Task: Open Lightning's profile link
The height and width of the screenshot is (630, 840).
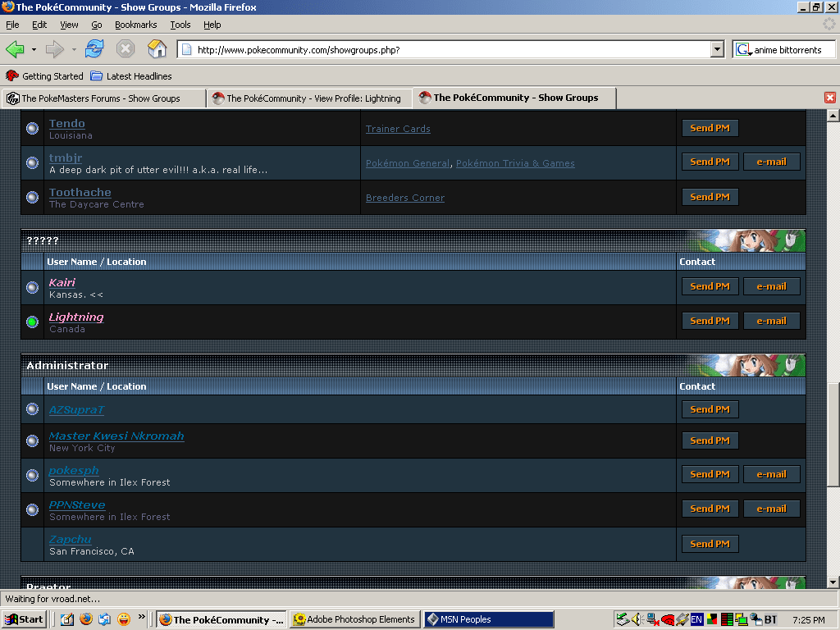Action: coord(76,317)
